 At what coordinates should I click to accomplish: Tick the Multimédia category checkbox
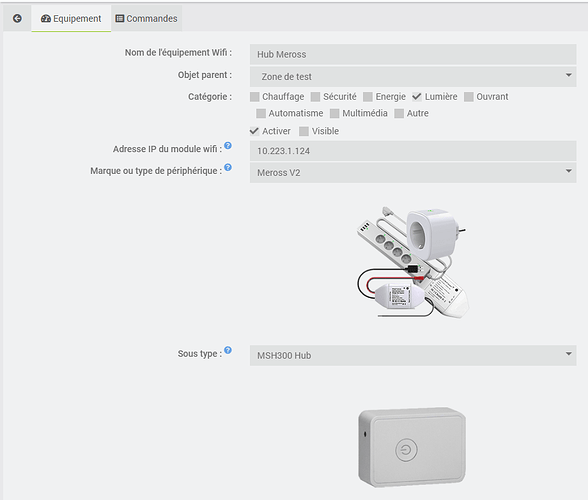point(334,113)
